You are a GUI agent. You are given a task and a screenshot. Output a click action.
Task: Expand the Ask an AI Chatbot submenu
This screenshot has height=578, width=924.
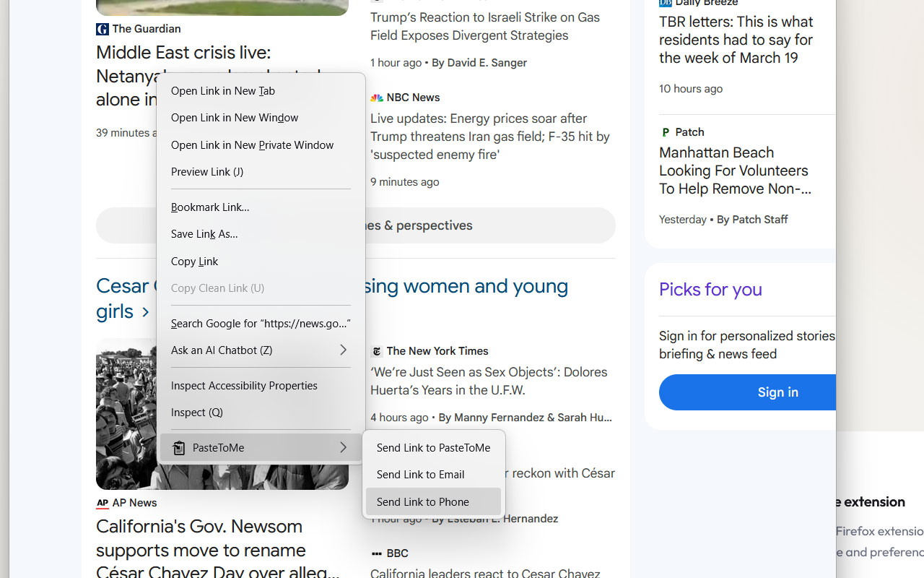(x=260, y=350)
